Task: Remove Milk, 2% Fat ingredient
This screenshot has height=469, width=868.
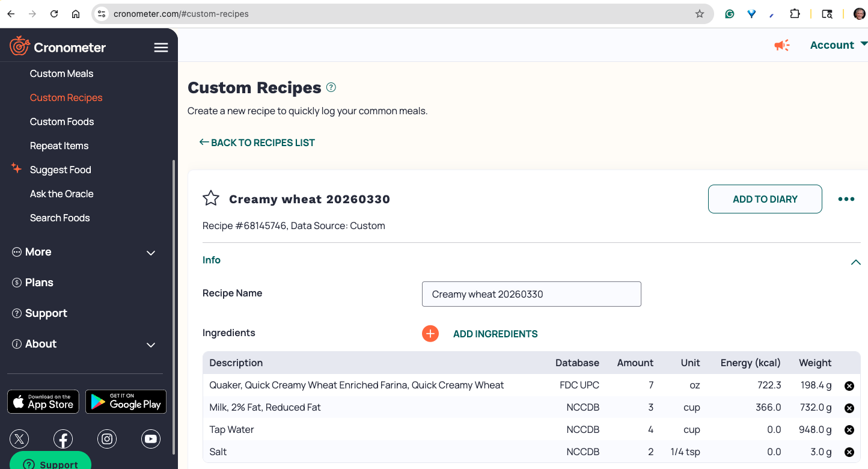Action: (849, 408)
